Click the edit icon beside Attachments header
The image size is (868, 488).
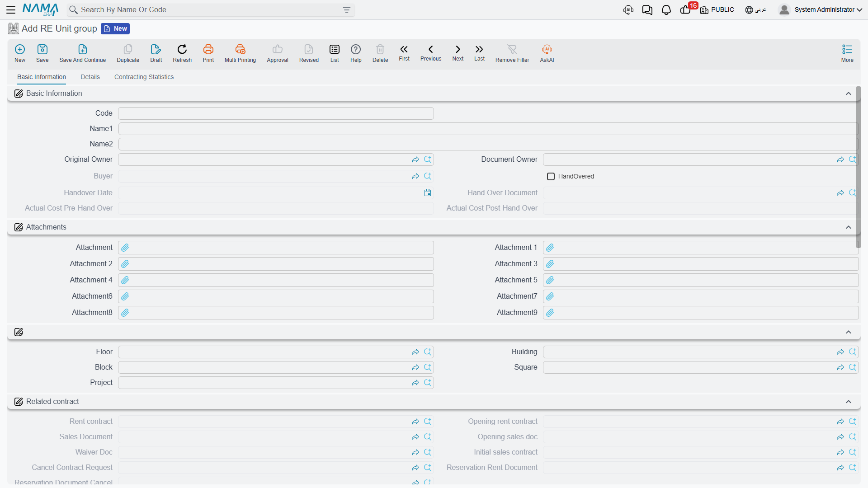pos(19,227)
